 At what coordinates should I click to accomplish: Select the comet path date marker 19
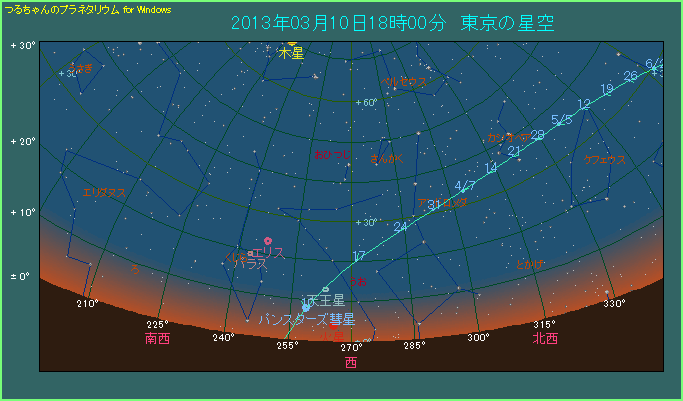pos(606,89)
